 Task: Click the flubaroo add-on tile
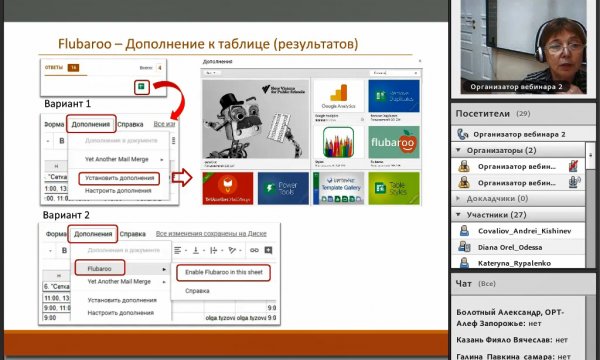click(x=393, y=142)
